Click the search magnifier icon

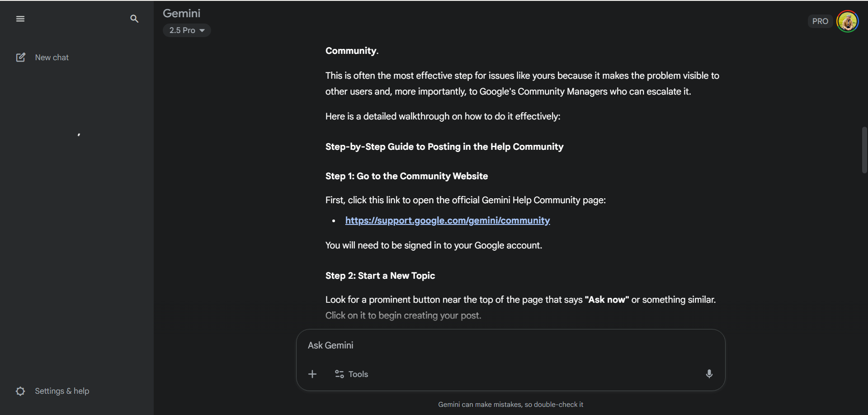134,19
